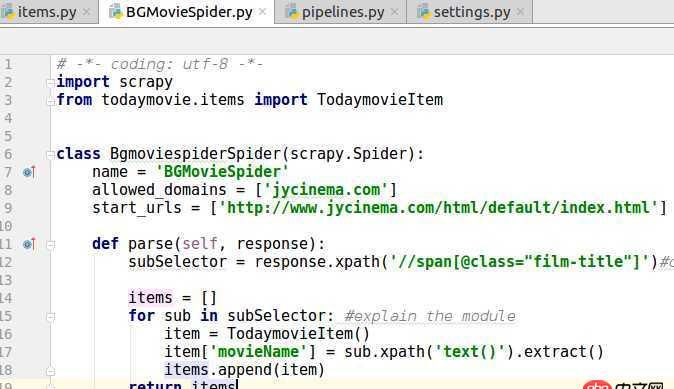Click the override gutter icon on line 11
674x389 pixels.
[x=29, y=245]
